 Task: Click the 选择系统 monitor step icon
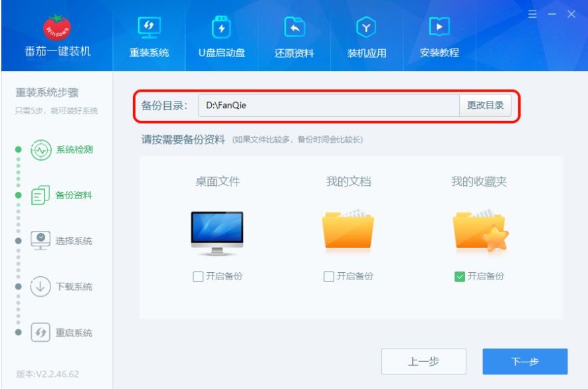click(40, 240)
